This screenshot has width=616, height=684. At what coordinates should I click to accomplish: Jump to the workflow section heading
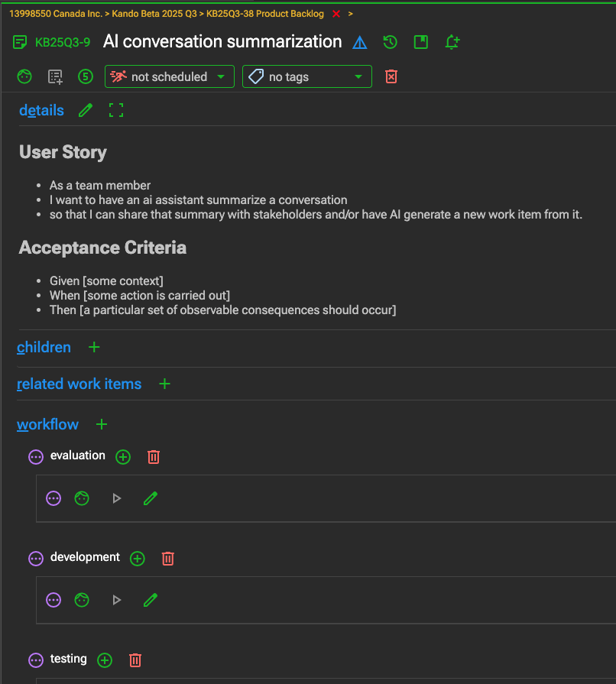point(47,424)
